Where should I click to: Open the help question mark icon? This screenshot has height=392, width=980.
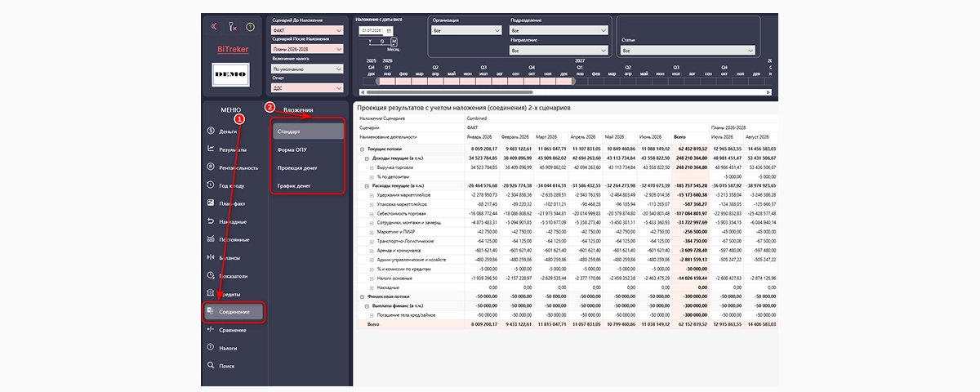coord(250,26)
